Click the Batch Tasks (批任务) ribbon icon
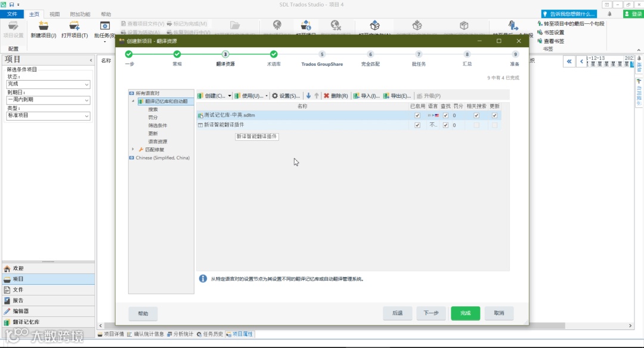 point(105,26)
